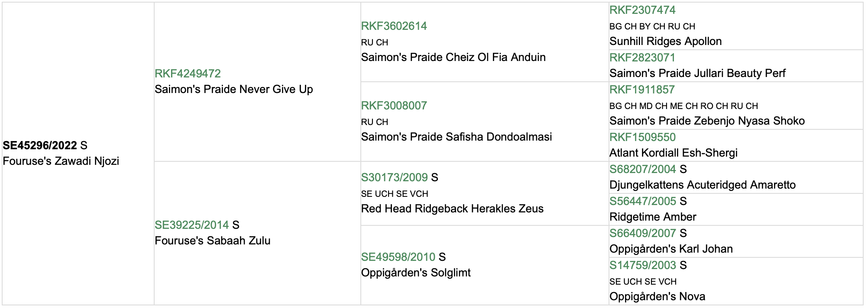Visit the RKF1509550 registration link

(642, 137)
